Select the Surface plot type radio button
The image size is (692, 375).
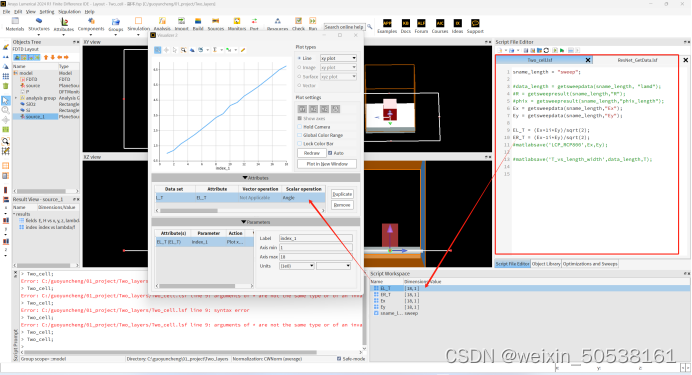tap(300, 77)
